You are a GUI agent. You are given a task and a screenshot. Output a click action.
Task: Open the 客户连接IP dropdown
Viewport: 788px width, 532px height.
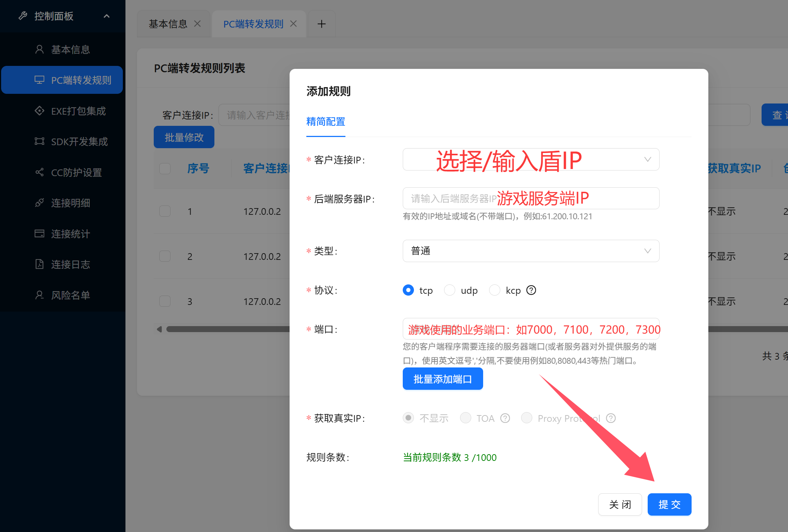[531, 159]
